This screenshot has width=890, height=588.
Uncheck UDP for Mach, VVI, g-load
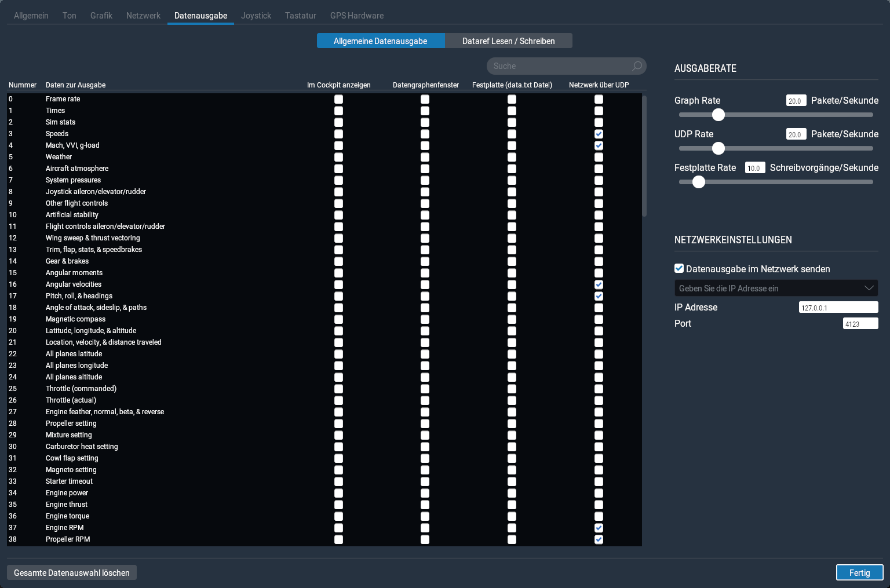coord(599,145)
